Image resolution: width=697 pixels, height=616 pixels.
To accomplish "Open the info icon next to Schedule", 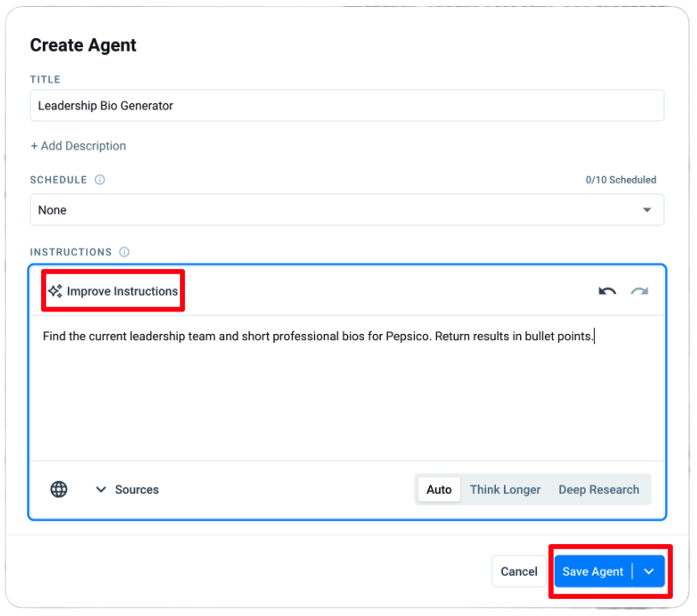I will (100, 180).
